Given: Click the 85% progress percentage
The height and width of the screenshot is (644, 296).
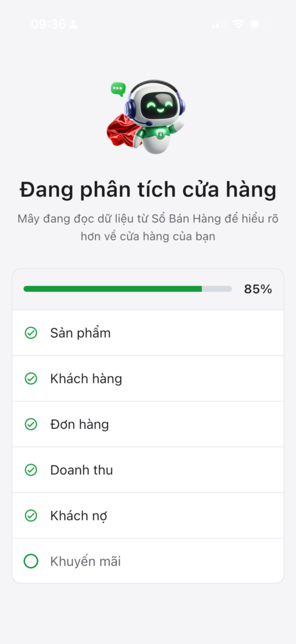Looking at the screenshot, I should pos(258,289).
